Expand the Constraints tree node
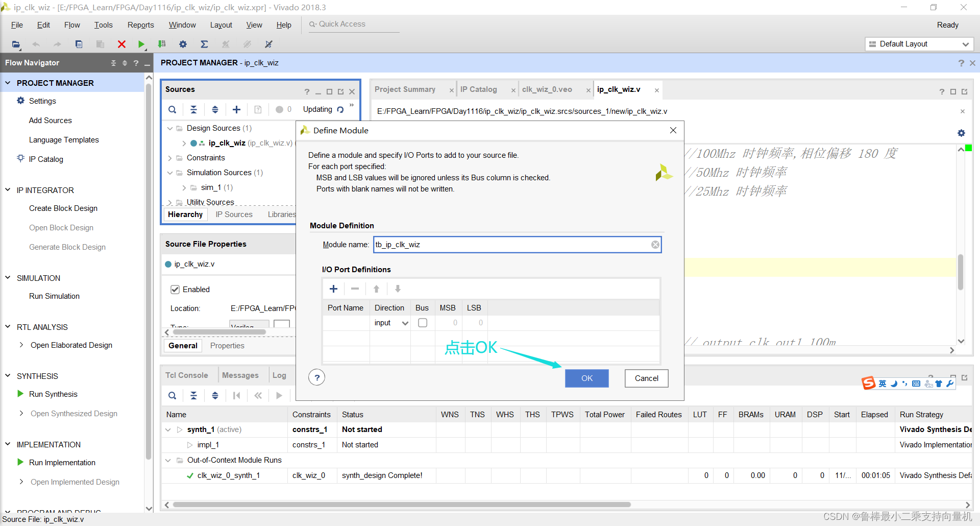Viewport: 980px width, 526px height. (170, 158)
